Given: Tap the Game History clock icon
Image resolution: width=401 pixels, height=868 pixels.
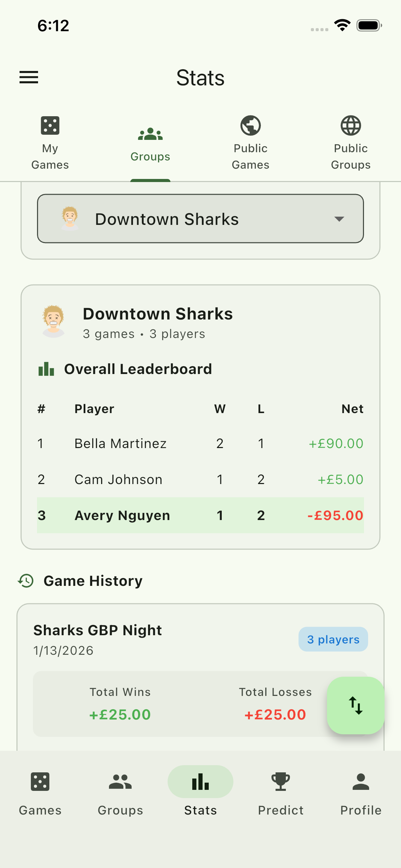Looking at the screenshot, I should tap(26, 581).
